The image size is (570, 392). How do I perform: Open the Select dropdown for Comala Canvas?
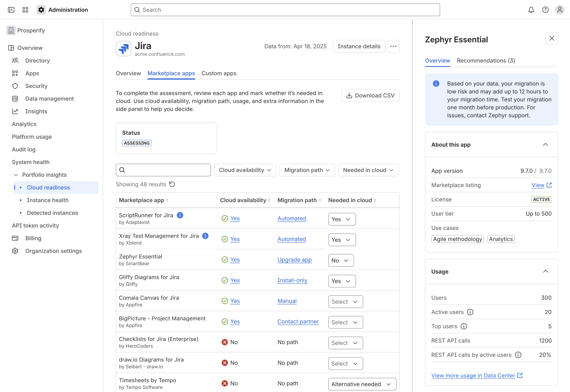[345, 301]
